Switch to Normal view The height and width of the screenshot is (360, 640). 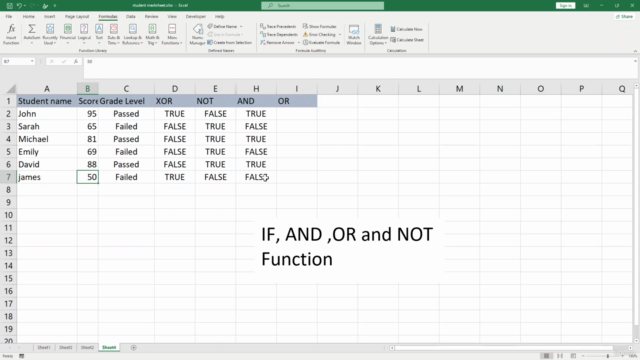(546, 356)
